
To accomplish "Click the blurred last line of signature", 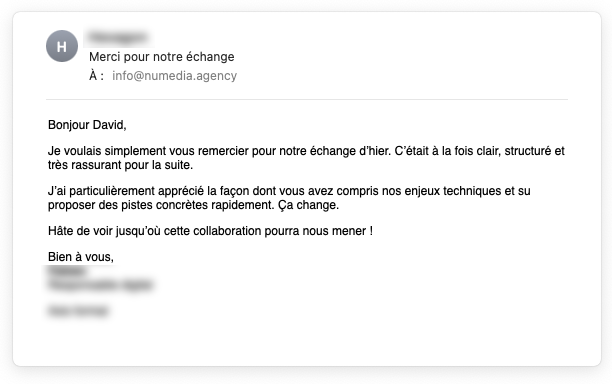I will [78, 311].
